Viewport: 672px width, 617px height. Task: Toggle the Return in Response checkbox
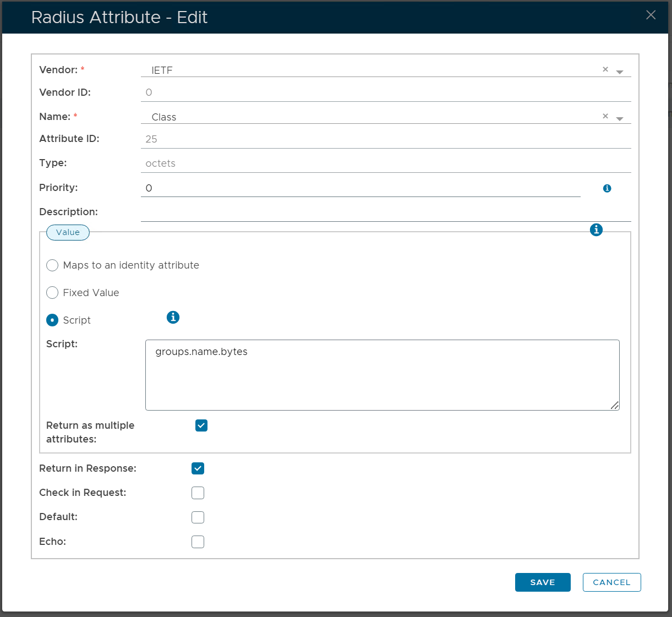198,468
